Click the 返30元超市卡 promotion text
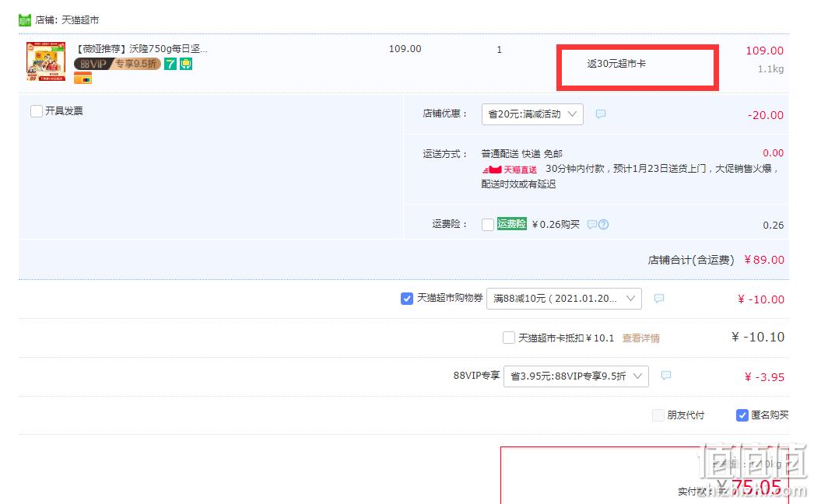This screenshot has height=504, width=814. coord(616,63)
